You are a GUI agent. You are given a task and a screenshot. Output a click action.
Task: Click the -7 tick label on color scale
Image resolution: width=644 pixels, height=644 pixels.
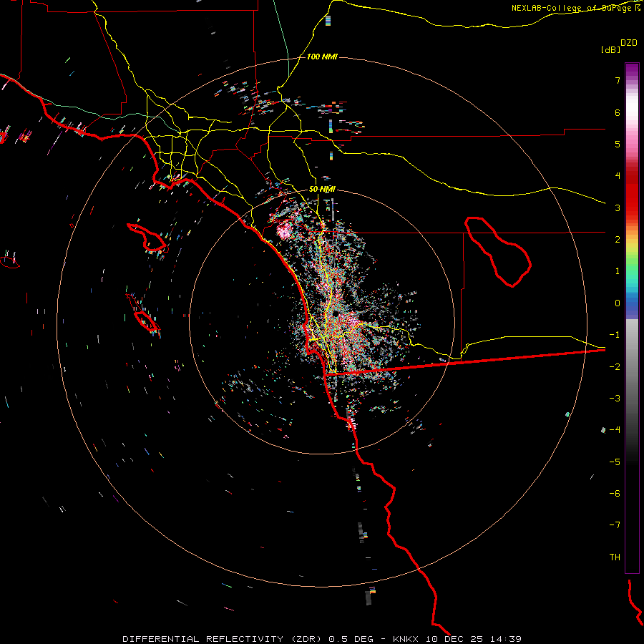[615, 525]
